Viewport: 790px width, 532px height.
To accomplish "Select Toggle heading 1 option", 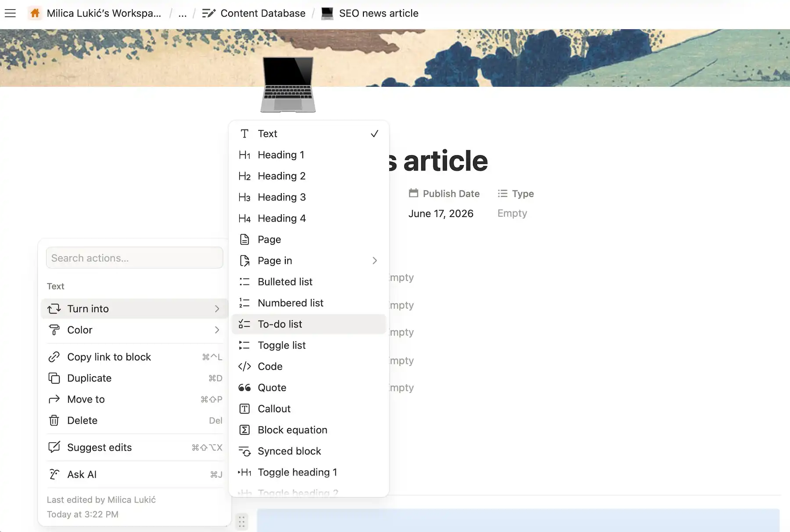I will click(x=309, y=472).
